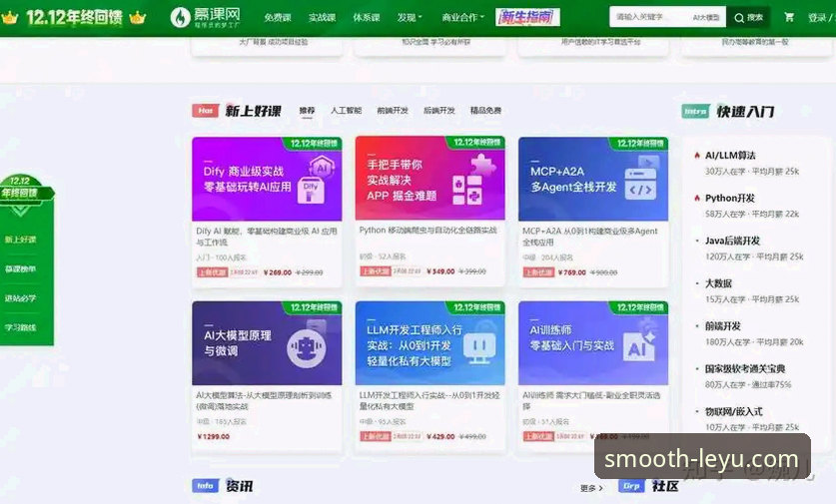Select the 后端开发 course tab

(x=438, y=111)
